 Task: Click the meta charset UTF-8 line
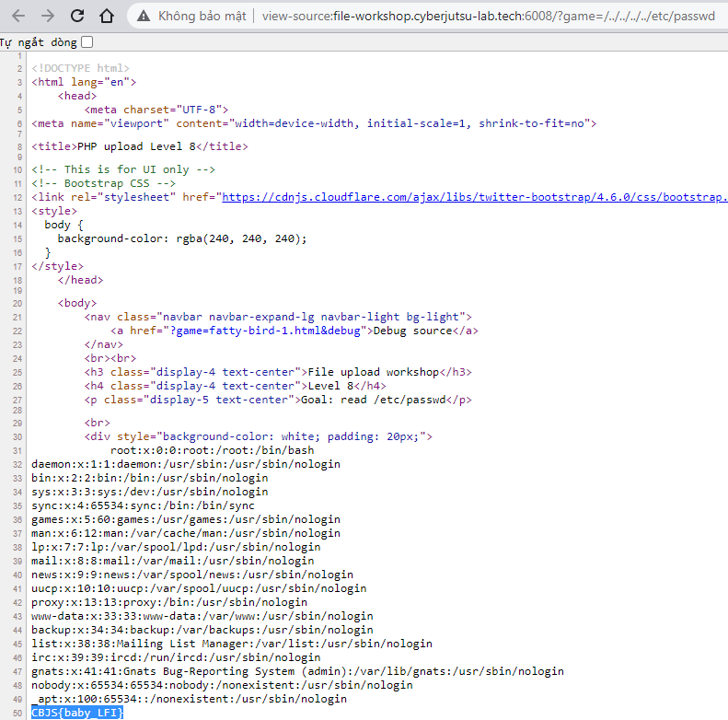pyautogui.click(x=156, y=110)
